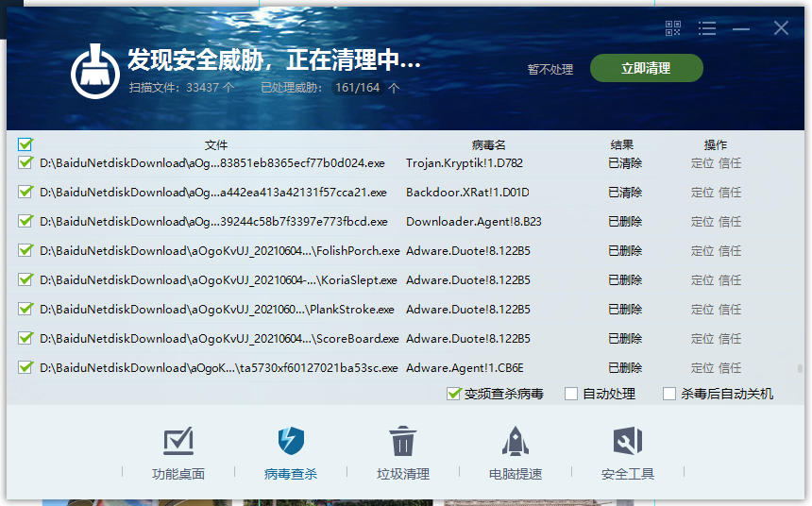Click the 暂不处理 link
This screenshot has width=812, height=506.
550,70
